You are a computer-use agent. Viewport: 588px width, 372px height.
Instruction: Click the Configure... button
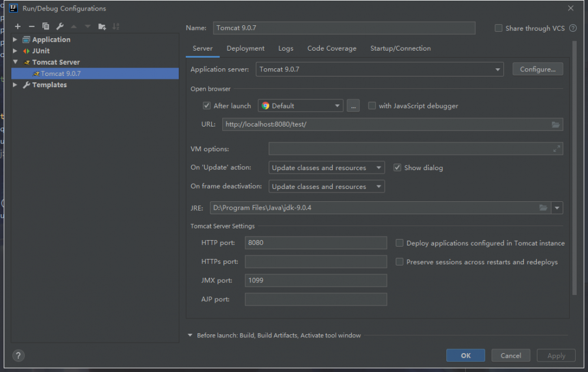(x=537, y=69)
